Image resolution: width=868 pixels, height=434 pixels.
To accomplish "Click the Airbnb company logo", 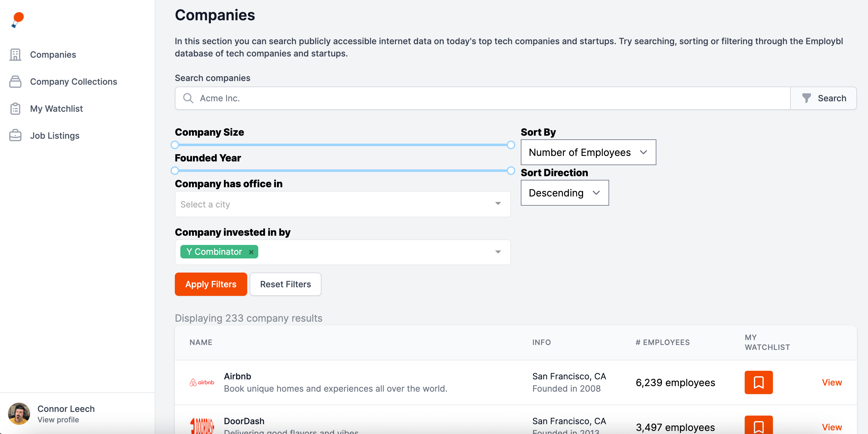I will tap(202, 382).
